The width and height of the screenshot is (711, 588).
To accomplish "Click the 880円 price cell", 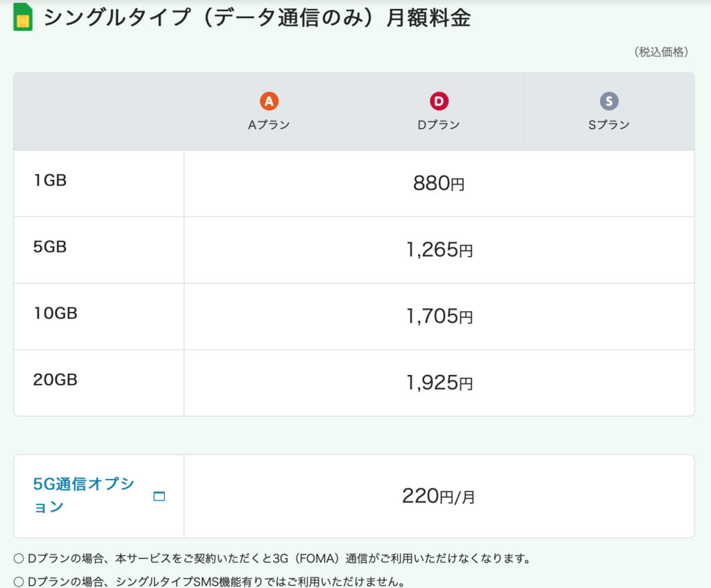I will tap(439, 184).
